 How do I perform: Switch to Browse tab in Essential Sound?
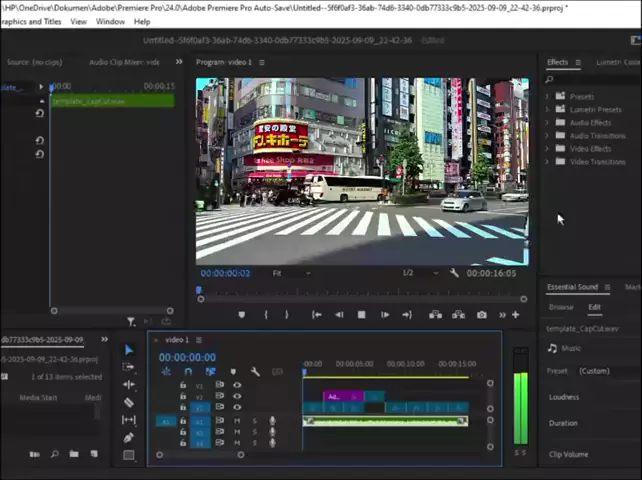pyautogui.click(x=561, y=307)
